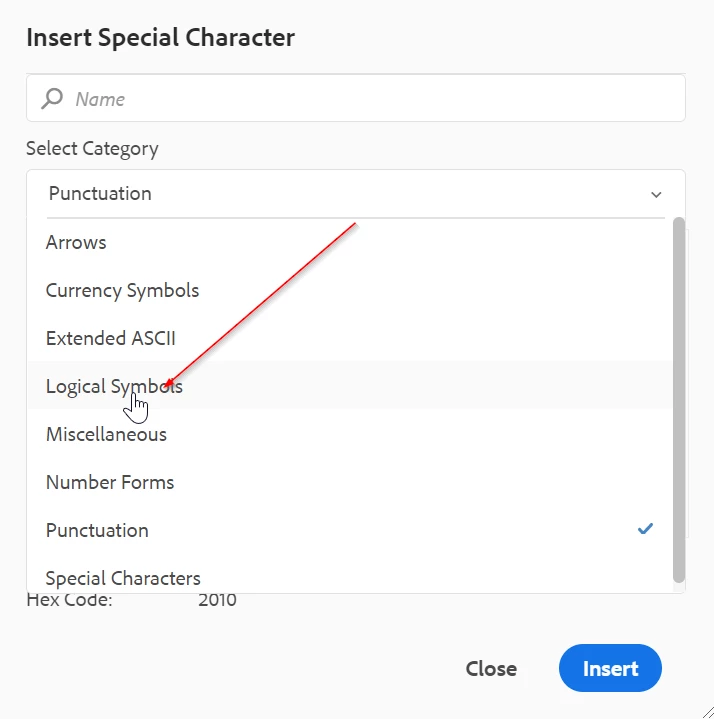Select Number Forms category
714x719 pixels.
[110, 482]
